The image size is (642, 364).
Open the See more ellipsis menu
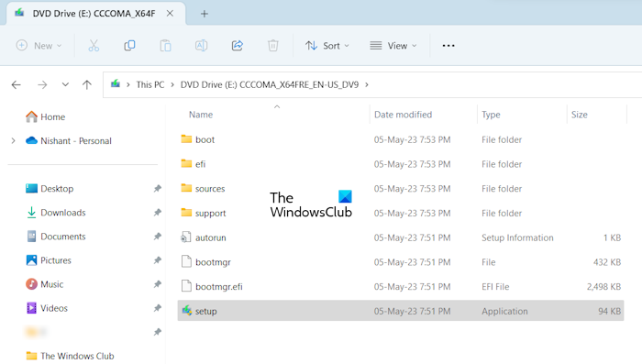coord(448,46)
